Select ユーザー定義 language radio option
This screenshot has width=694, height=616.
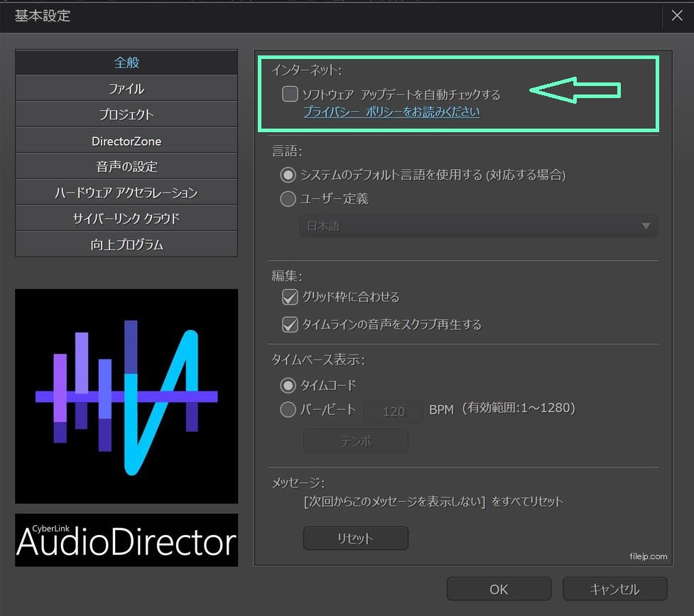288,199
